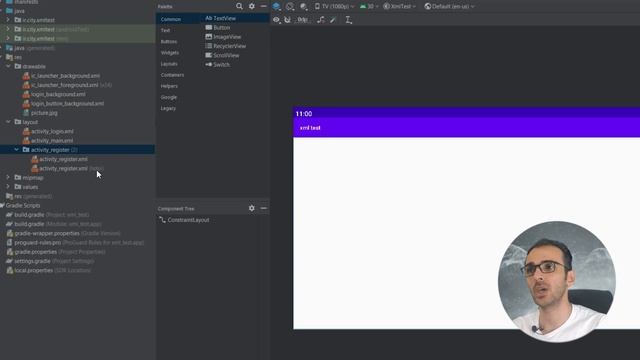Screen dimensions: 640x360
Task: Hide the Component Tree panel
Action: [263, 208]
